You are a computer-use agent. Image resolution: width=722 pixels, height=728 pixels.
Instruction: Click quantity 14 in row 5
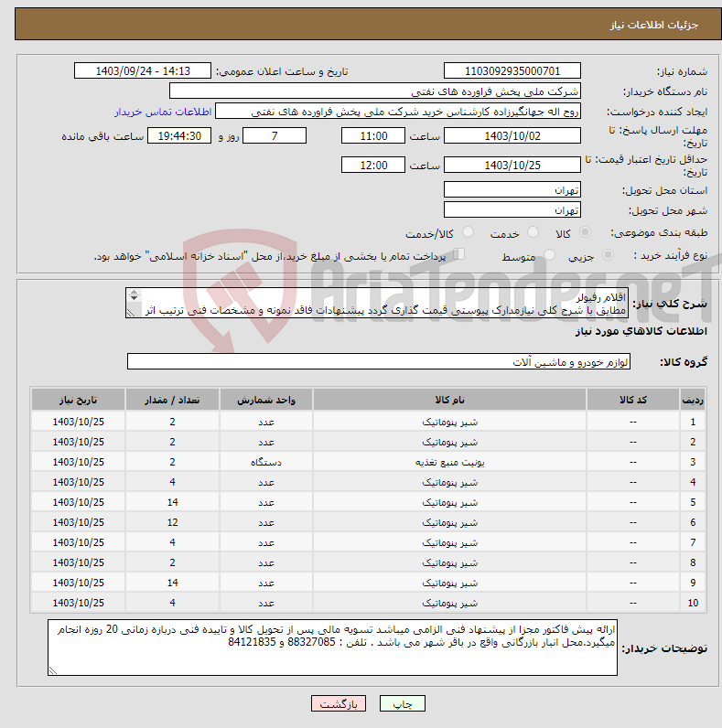[172, 502]
